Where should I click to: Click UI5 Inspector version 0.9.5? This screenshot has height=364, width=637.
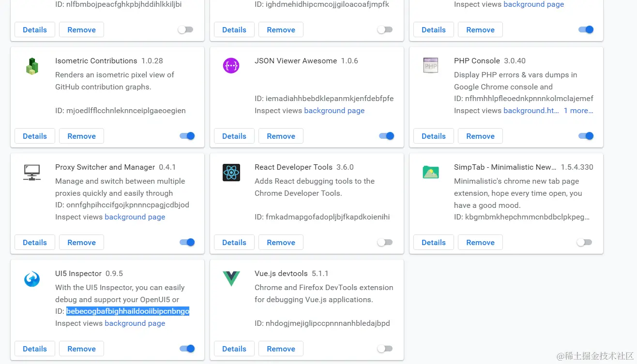[x=114, y=274]
